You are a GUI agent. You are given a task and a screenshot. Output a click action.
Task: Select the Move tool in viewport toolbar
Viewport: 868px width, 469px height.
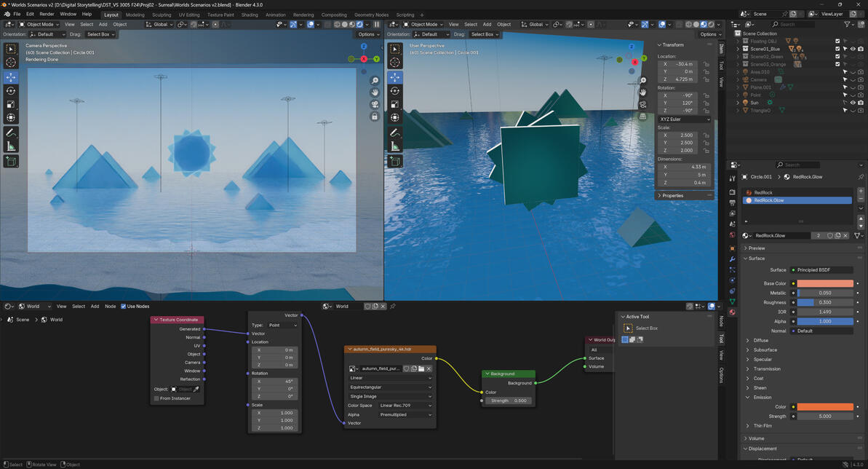click(x=10, y=76)
